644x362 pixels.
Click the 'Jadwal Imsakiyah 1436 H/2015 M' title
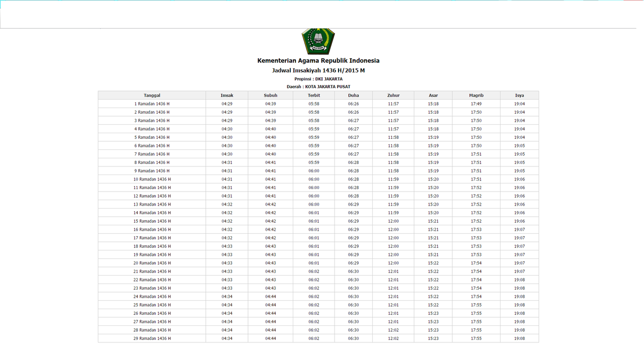pos(318,70)
